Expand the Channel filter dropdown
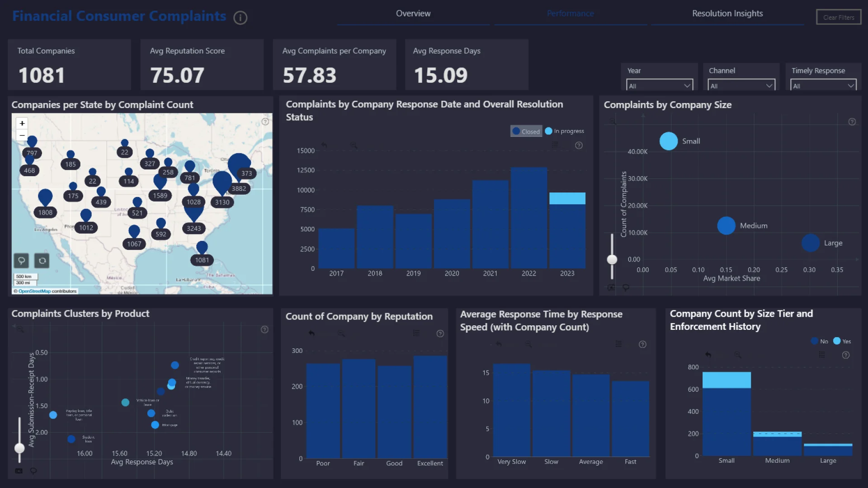The image size is (868, 488). coord(741,85)
